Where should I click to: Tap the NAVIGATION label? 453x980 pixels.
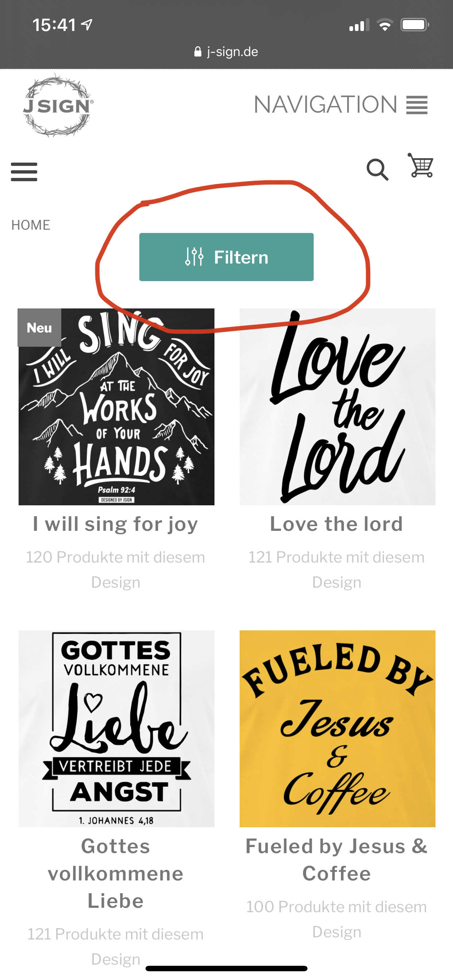tap(325, 105)
